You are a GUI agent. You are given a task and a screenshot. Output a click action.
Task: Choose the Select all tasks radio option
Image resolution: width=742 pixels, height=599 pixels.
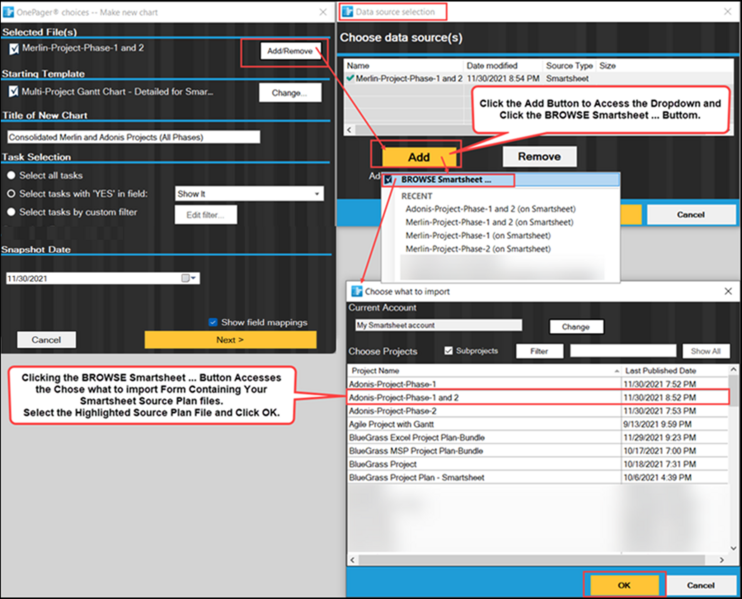point(11,176)
